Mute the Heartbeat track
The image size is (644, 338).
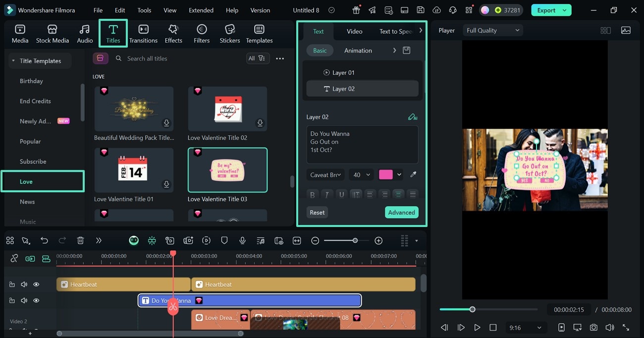click(x=24, y=284)
